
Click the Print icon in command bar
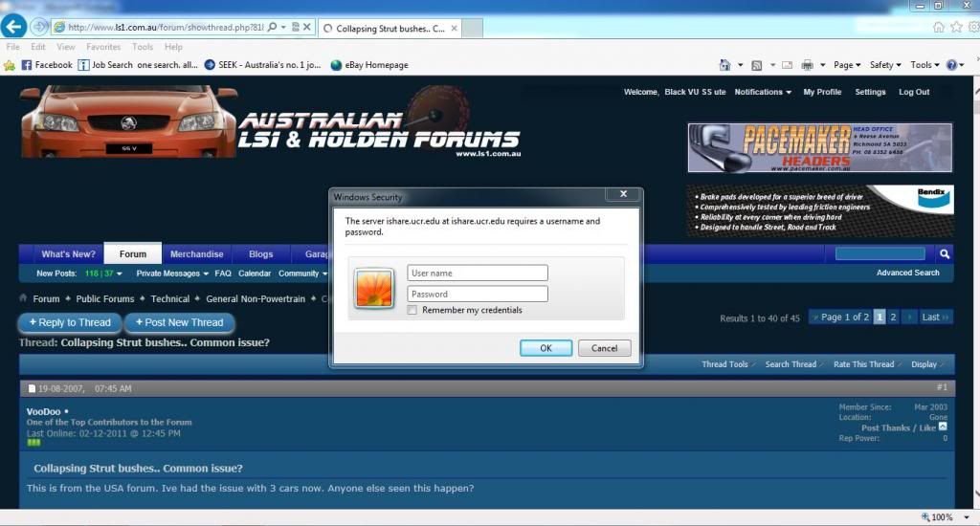click(x=807, y=65)
